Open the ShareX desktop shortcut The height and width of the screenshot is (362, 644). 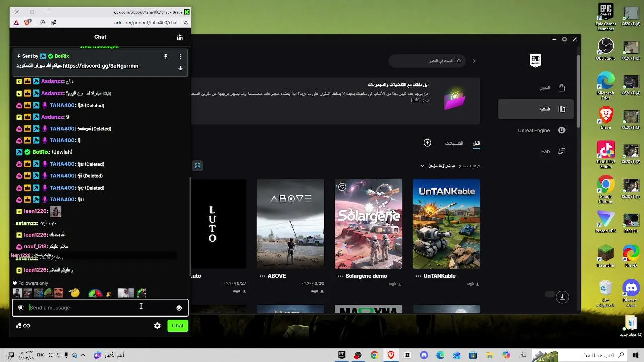631,256
